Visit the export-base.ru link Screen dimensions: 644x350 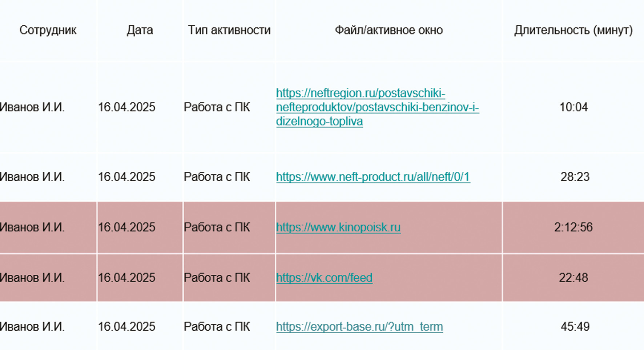(x=359, y=327)
